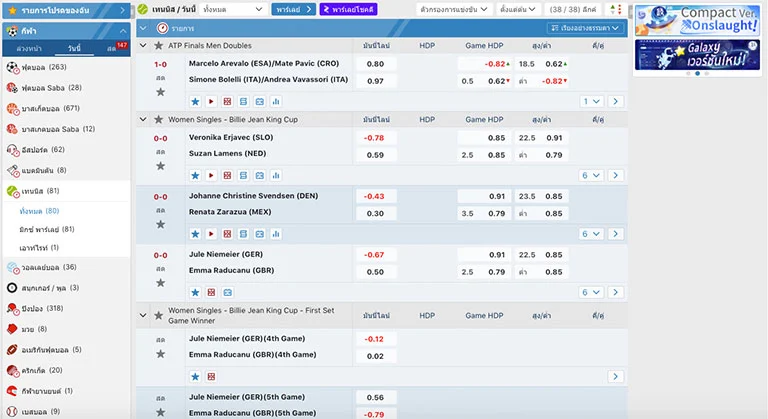The height and width of the screenshot is (419, 768).
Task: Click the clock icon in blue header bar
Action: (163, 28)
